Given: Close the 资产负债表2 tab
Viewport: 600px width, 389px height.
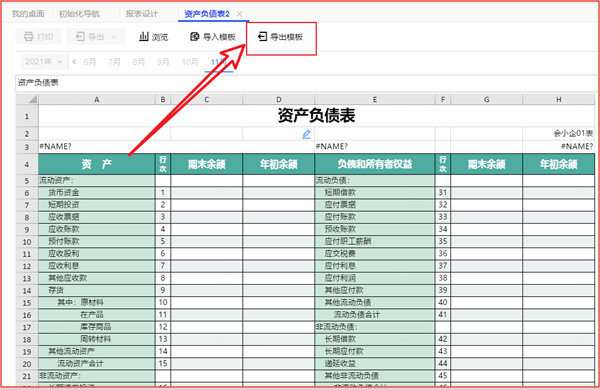Looking at the screenshot, I should coord(240,14).
